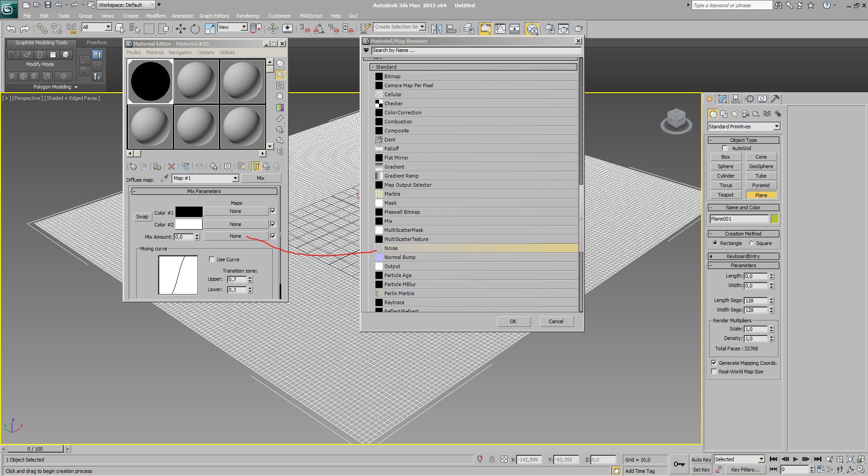Expand the KeyboardEntry rollout
The height and width of the screenshot is (476, 868).
[x=743, y=256]
